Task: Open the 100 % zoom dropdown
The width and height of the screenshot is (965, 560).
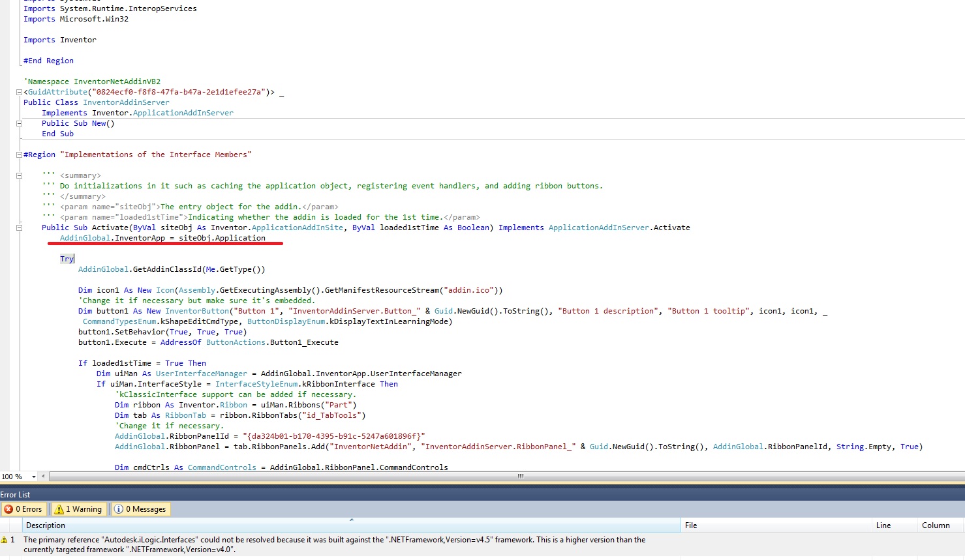Action: point(34,477)
